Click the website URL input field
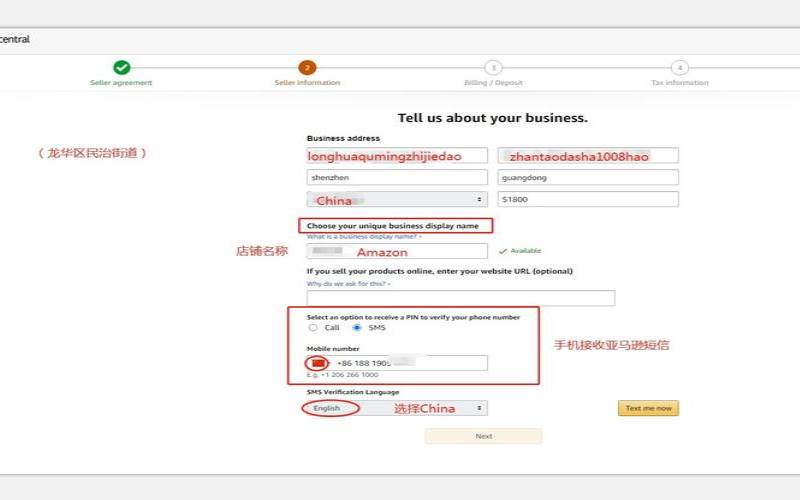800x500 pixels. pyautogui.click(x=461, y=298)
